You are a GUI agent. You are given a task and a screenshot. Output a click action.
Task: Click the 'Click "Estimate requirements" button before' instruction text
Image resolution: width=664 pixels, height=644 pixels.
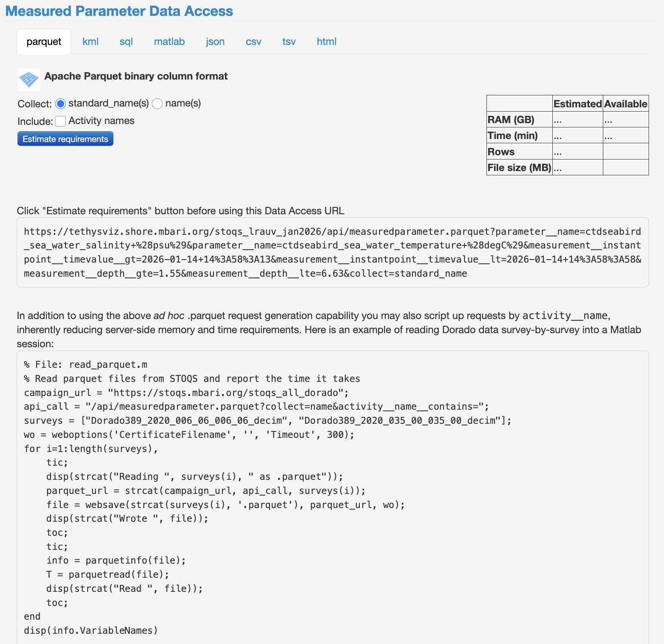coord(181,211)
